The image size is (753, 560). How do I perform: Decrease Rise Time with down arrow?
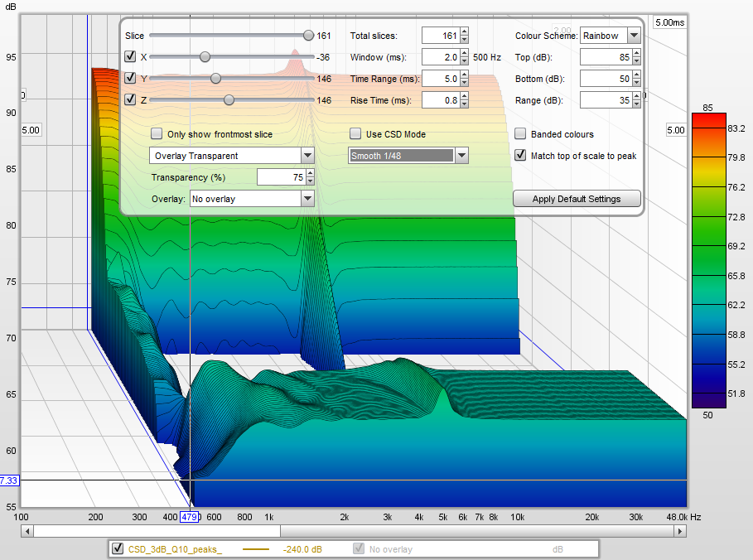tap(464, 104)
